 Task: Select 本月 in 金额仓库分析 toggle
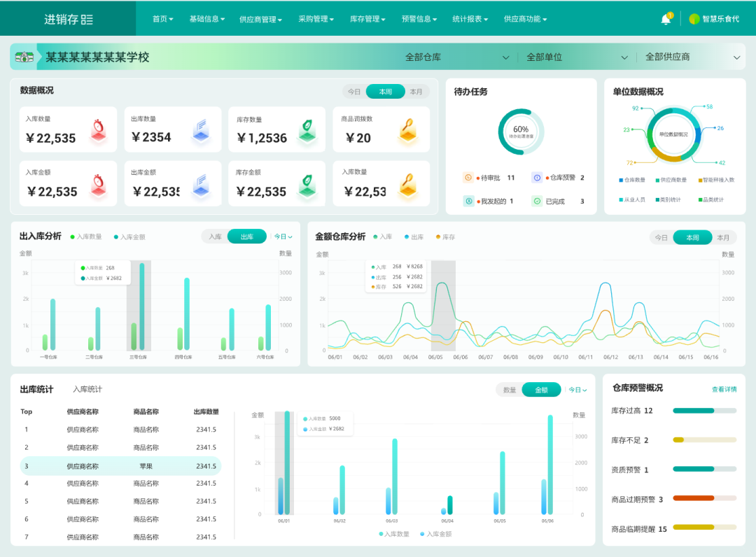tap(723, 237)
